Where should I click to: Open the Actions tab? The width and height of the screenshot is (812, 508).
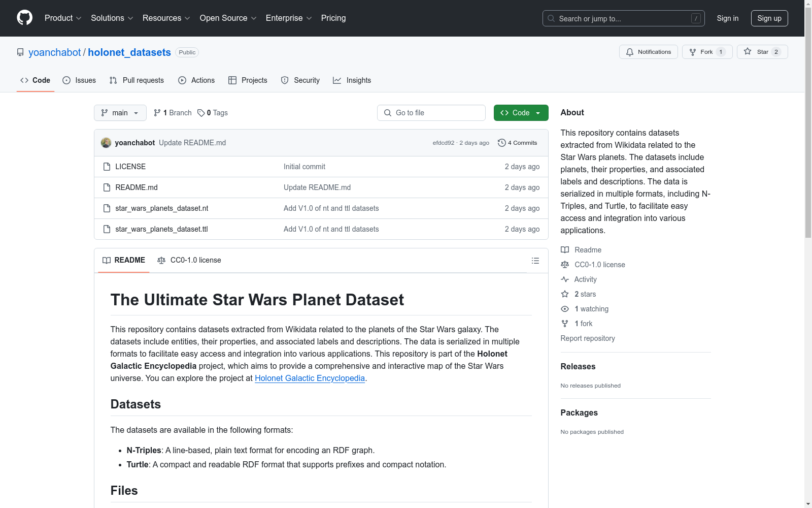point(196,80)
